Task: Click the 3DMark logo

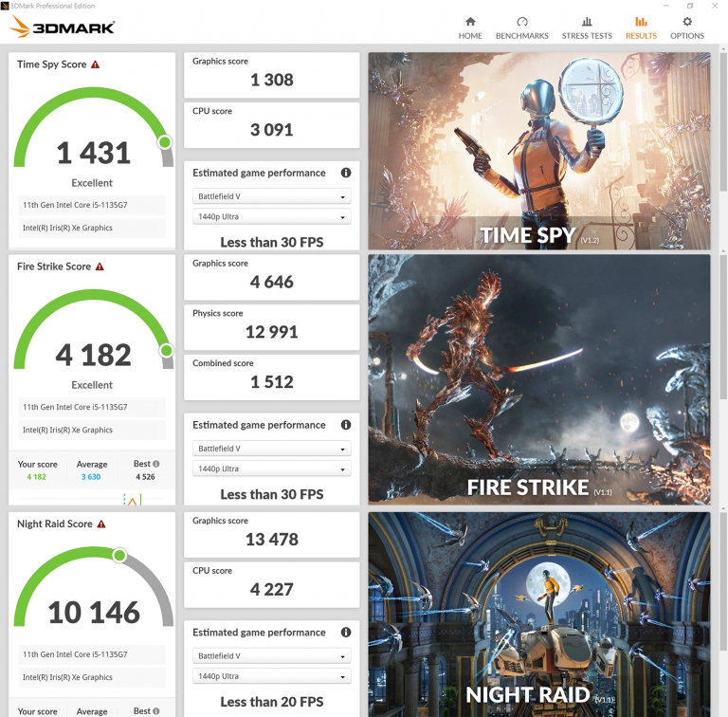Action: point(63,27)
